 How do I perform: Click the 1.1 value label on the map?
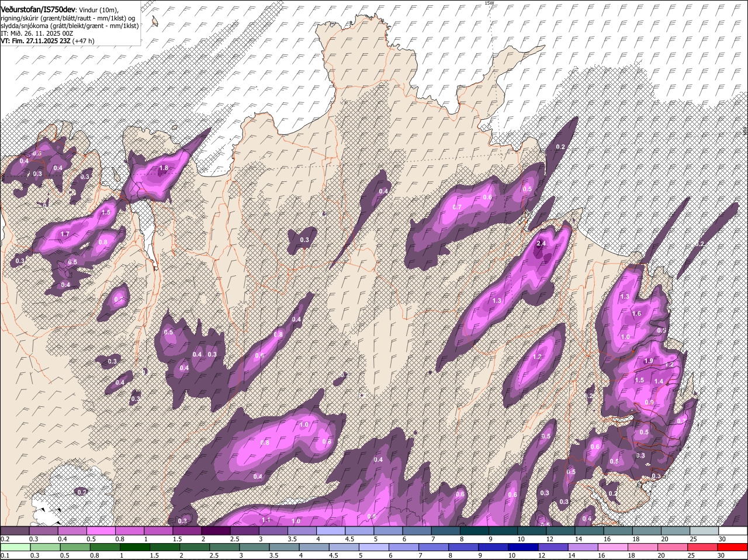266,520
